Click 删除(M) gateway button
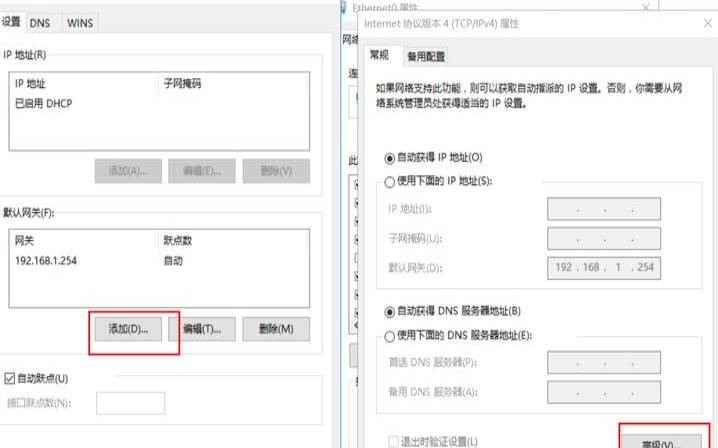Image resolution: width=718 pixels, height=448 pixels. tap(276, 329)
